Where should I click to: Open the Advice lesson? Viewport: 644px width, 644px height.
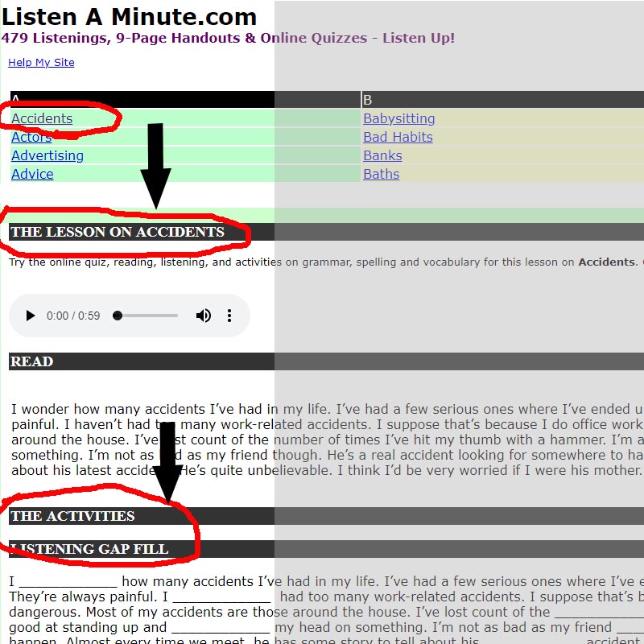32,174
